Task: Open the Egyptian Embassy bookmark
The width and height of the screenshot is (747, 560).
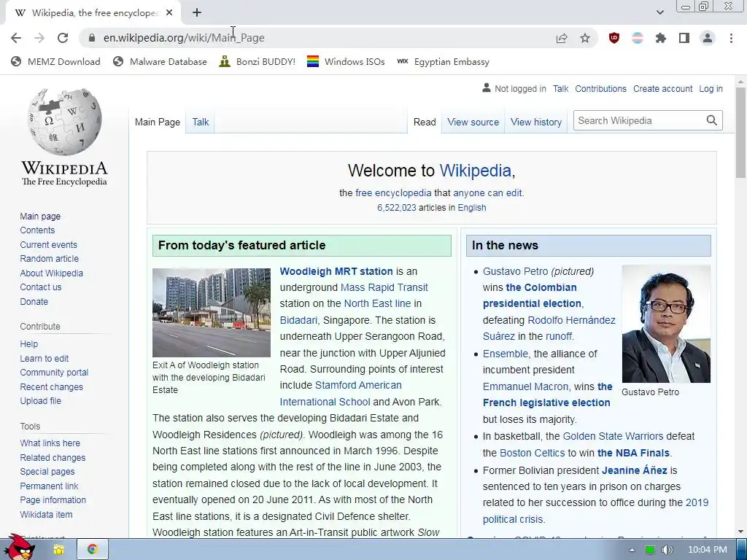Action: coord(443,62)
